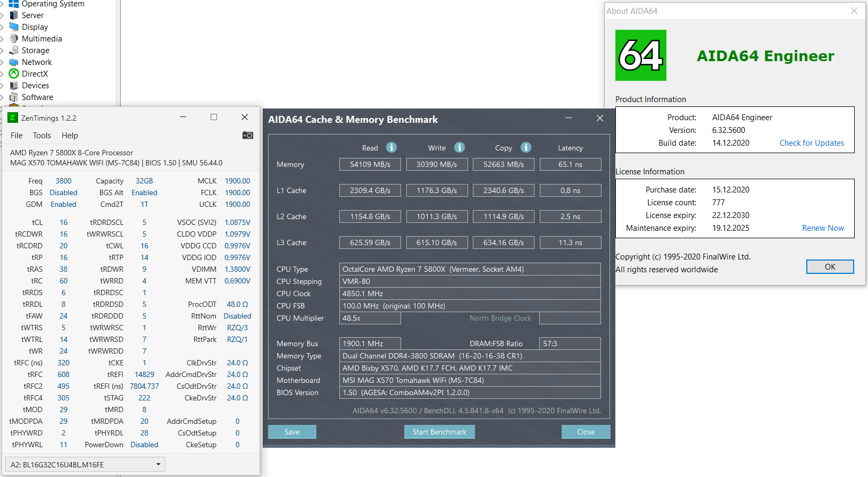Viewport: 868px width, 477px height.
Task: Expand the DirectX tree node arrow
Action: (2, 74)
